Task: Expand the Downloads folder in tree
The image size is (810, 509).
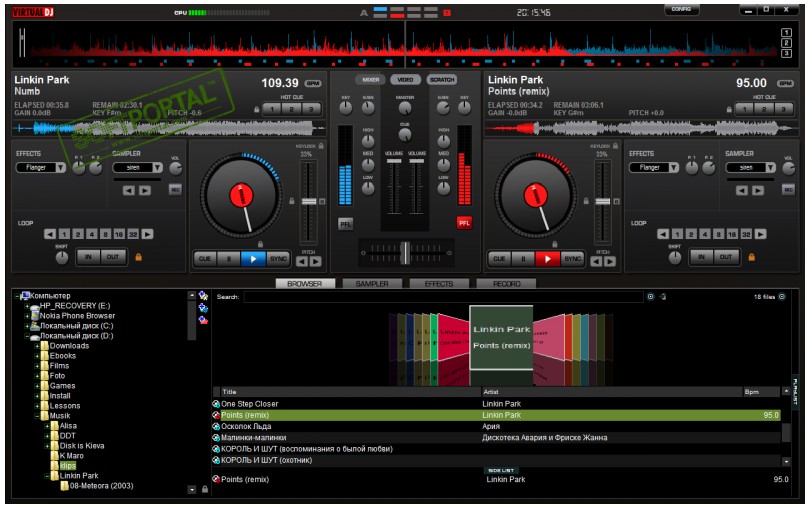Action: [36, 346]
